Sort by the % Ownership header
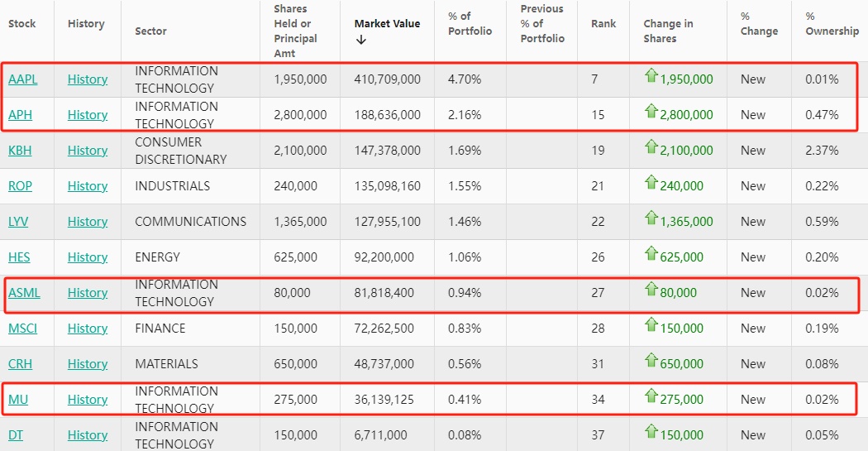 [832, 24]
